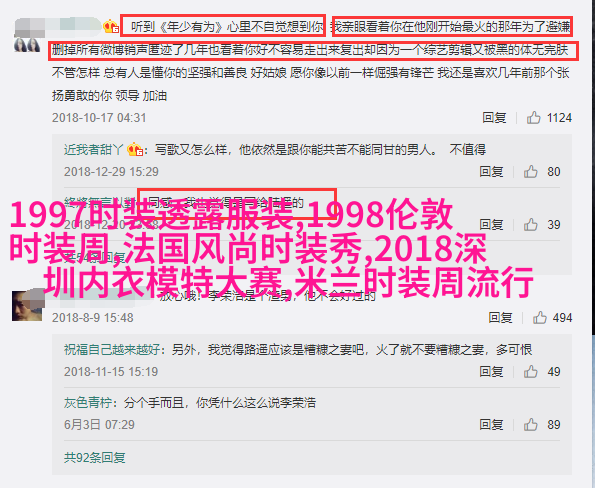The image size is (595, 488).
Task: Click VIP crown badge beside 近我者甜丫
Action: [x=135, y=149]
